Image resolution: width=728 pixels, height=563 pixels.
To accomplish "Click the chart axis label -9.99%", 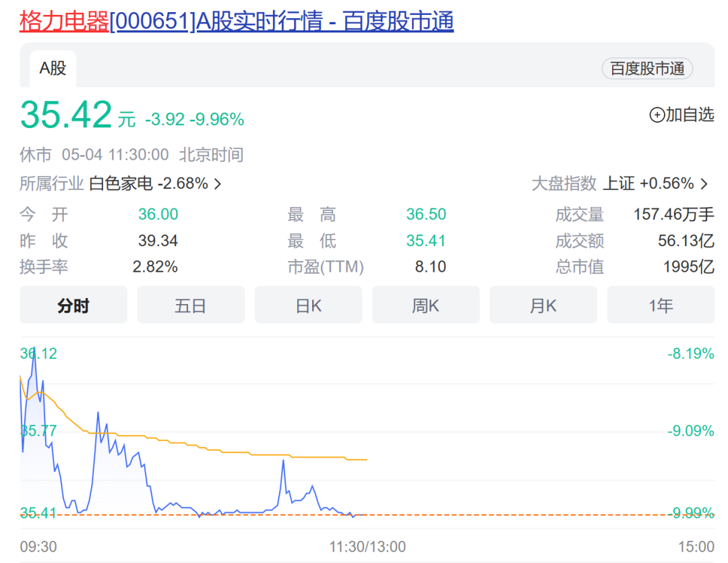I will pyautogui.click(x=691, y=513).
